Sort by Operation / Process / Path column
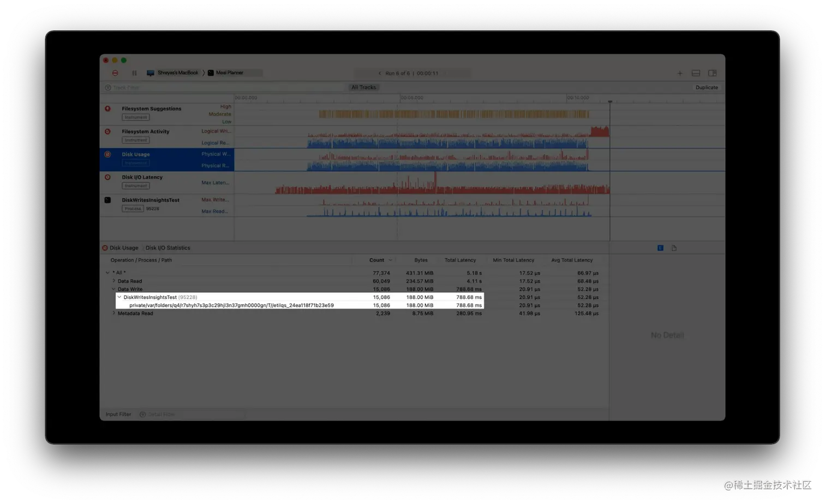This screenshot has width=825, height=504. click(141, 260)
